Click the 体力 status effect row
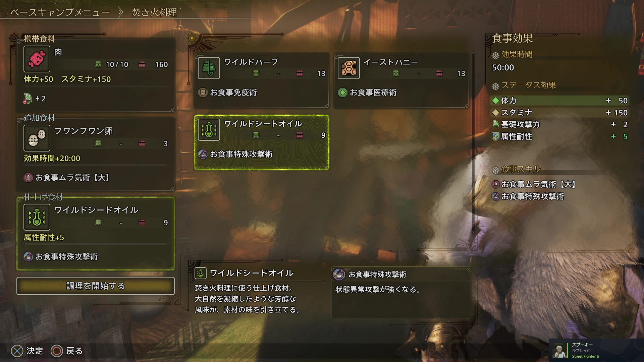The image size is (644, 362). click(x=560, y=101)
